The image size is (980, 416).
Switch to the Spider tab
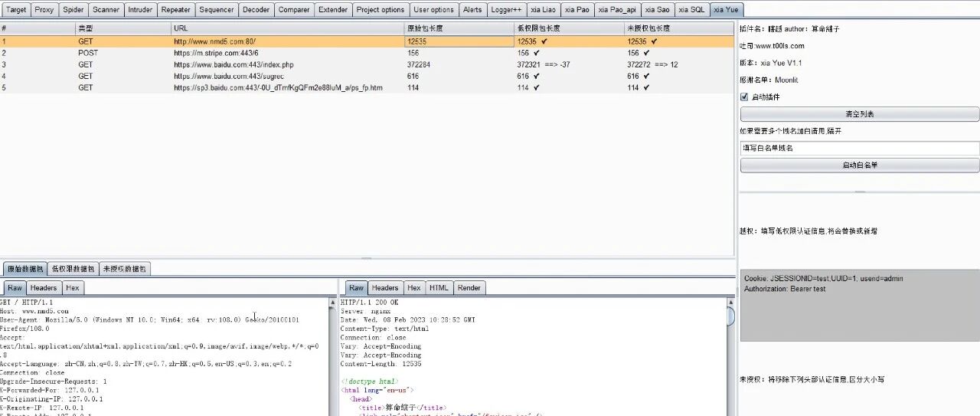(73, 10)
